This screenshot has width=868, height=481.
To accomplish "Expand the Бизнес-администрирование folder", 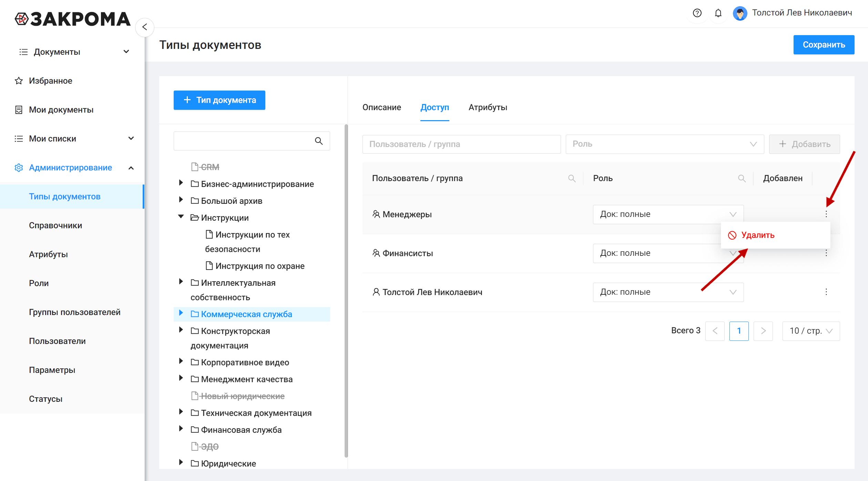I will click(181, 183).
